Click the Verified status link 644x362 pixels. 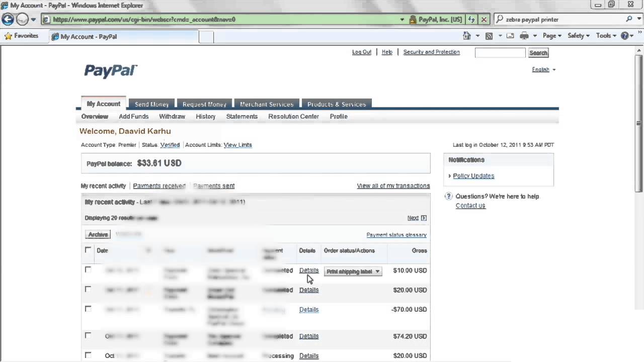pyautogui.click(x=170, y=145)
